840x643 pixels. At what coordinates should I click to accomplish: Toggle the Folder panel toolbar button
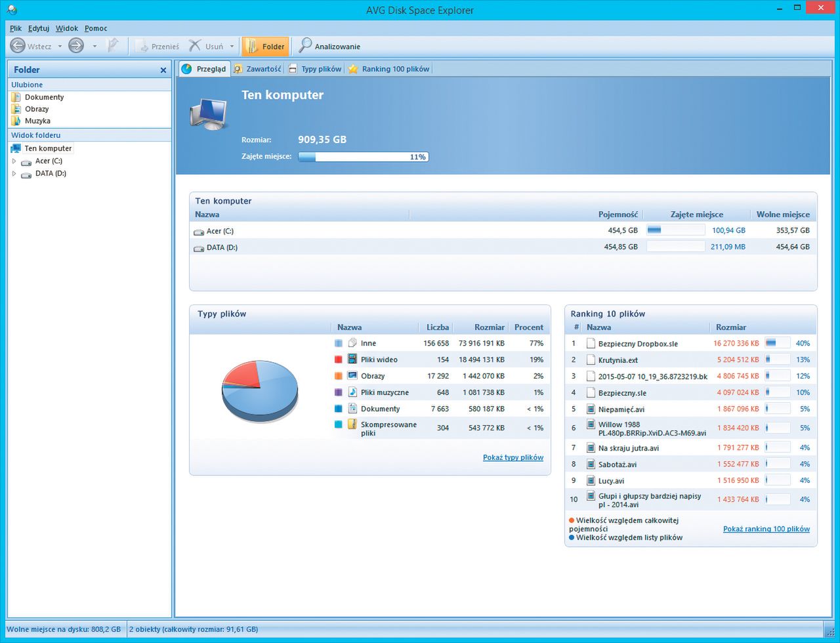(265, 47)
